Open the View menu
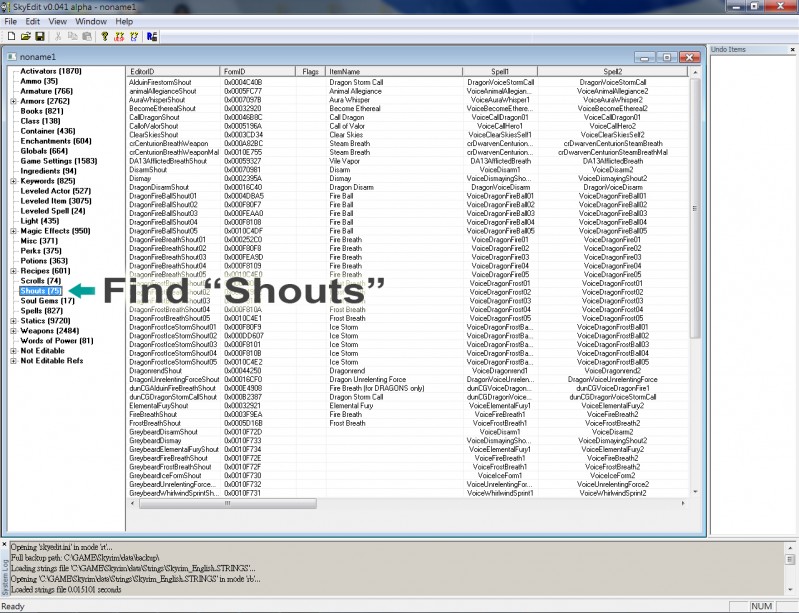The height and width of the screenshot is (613, 799). click(58, 21)
